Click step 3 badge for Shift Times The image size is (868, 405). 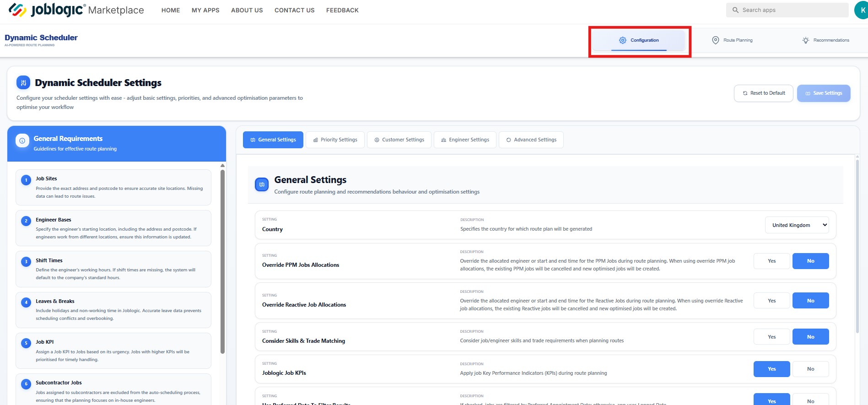(26, 262)
